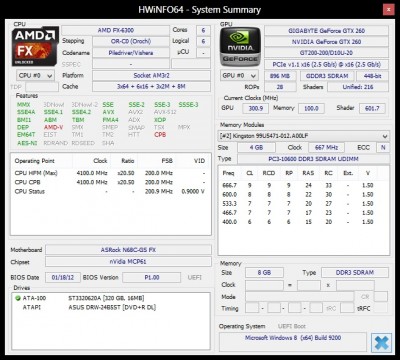Click the blue X close icon

coord(381,342)
